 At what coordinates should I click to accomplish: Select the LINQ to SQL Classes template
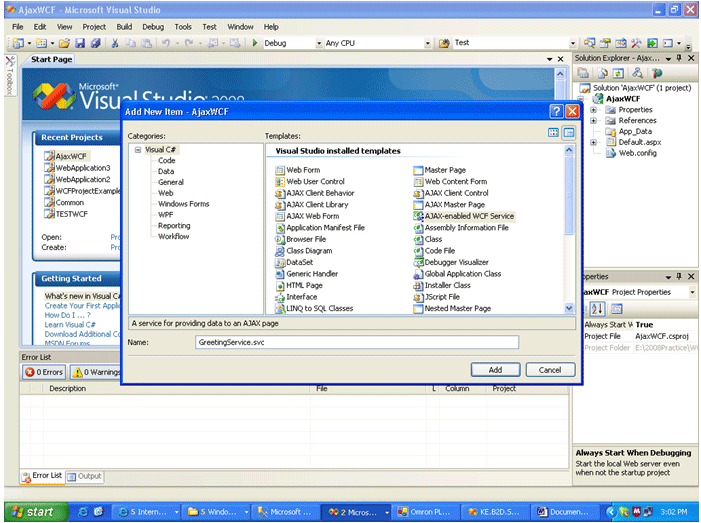pos(314,308)
